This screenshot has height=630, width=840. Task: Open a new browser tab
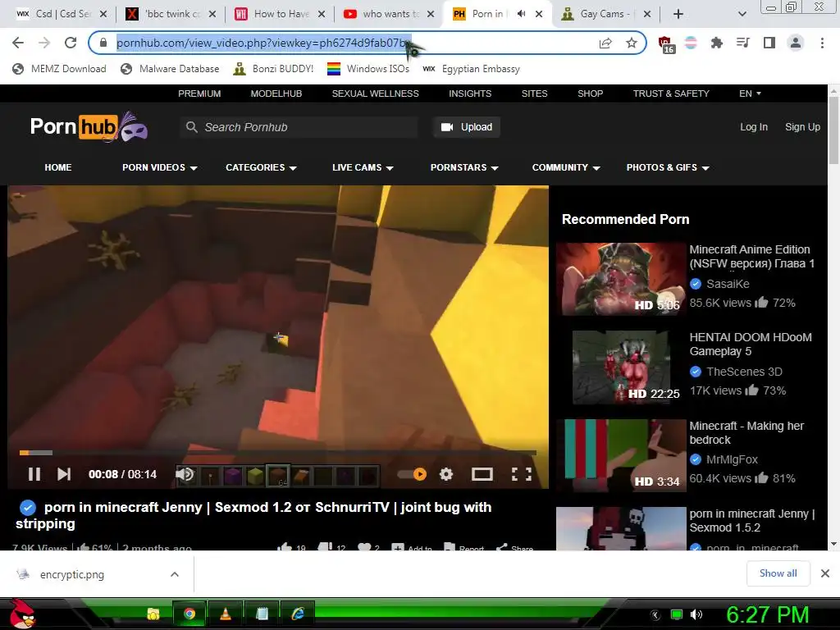coord(678,14)
